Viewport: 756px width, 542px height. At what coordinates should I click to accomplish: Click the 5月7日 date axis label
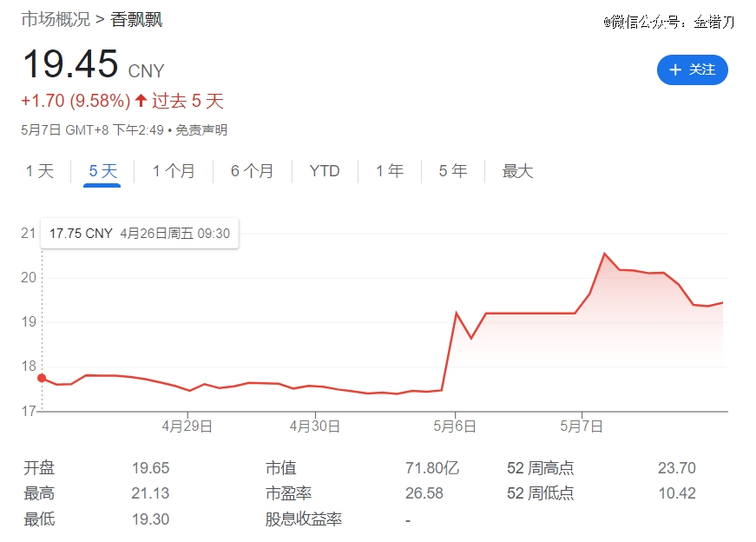pos(582,426)
